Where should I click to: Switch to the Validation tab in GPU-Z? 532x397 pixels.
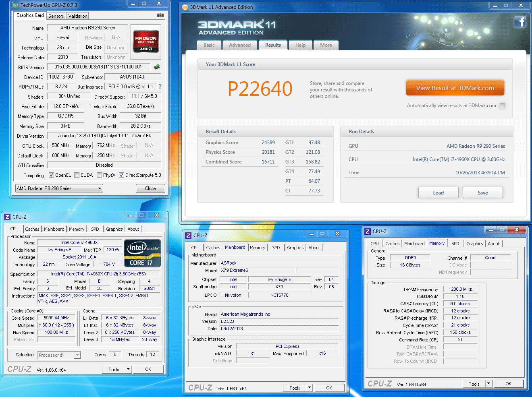[x=78, y=16]
